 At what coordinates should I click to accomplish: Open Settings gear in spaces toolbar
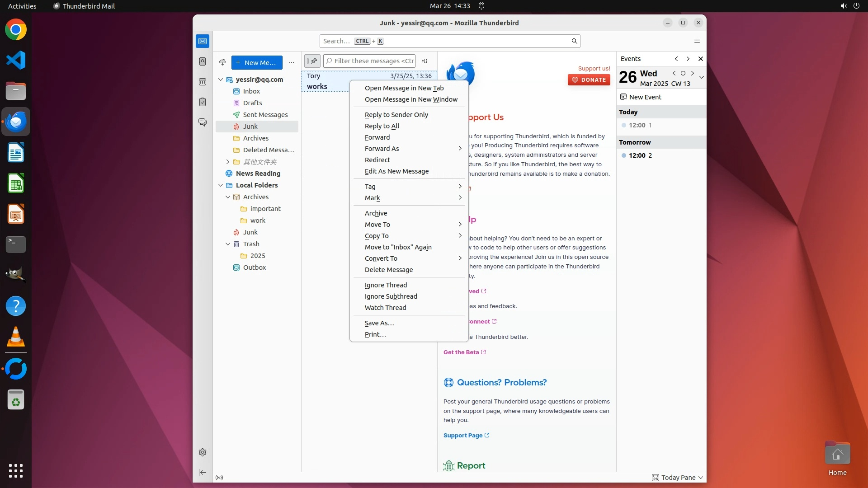click(203, 452)
